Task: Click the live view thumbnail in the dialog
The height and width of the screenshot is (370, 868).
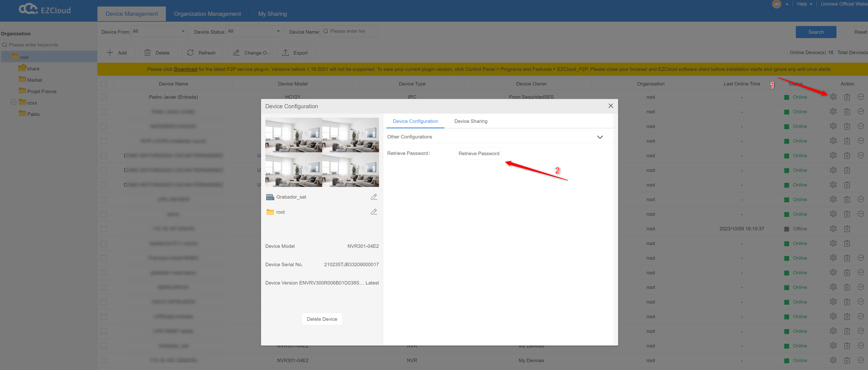Action: click(x=322, y=152)
